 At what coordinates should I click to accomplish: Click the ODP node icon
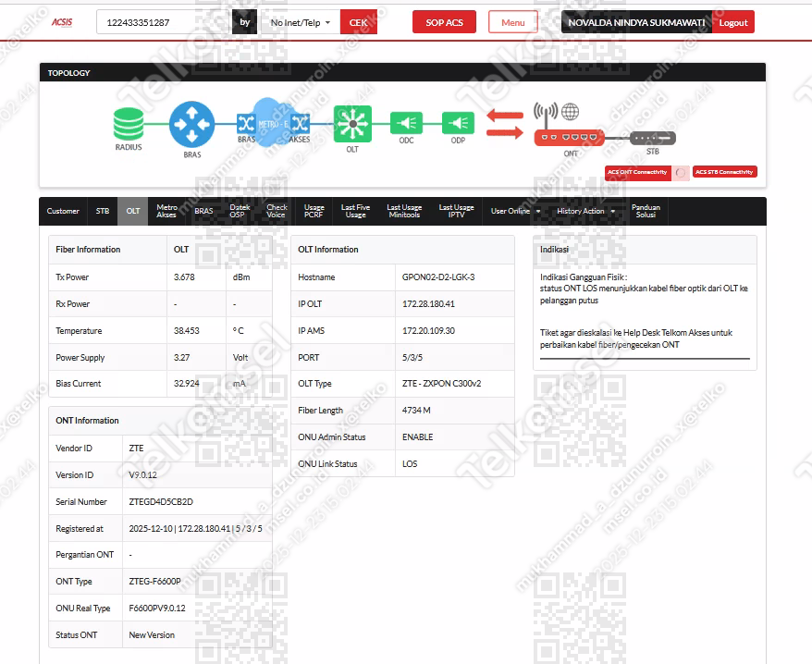[458, 123]
